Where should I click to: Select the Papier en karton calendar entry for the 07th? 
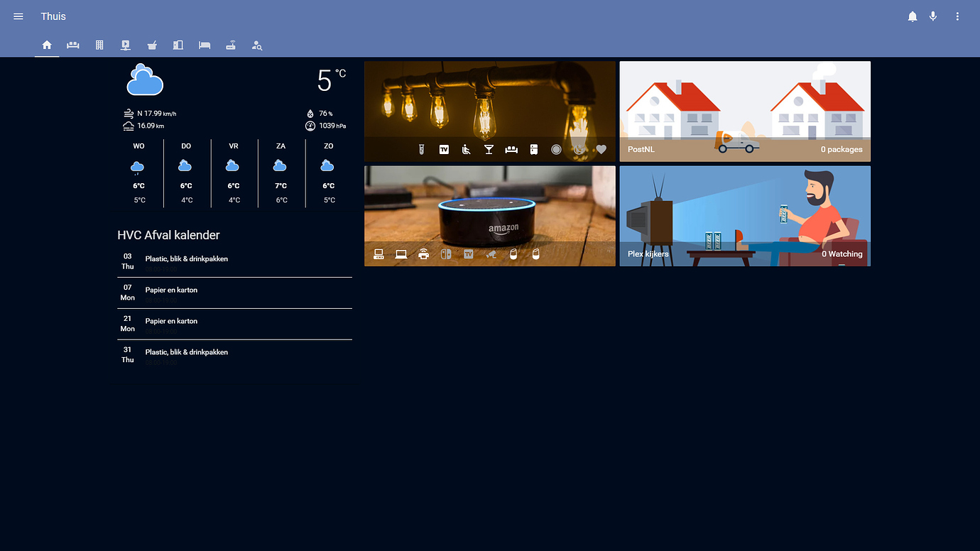pos(234,293)
